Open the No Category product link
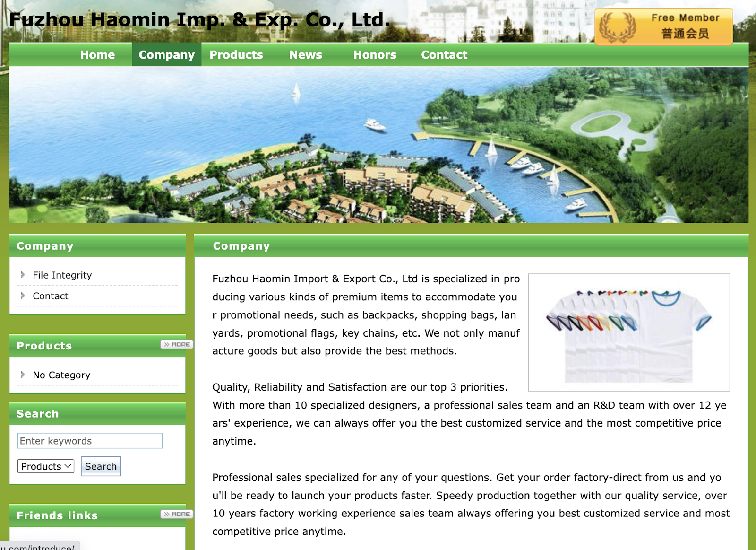756x550 pixels. click(x=61, y=375)
